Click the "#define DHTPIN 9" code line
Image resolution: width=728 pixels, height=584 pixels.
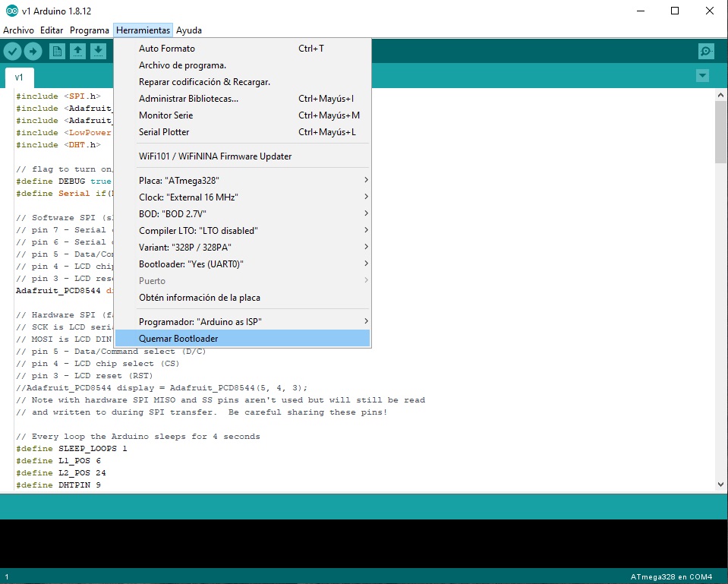click(58, 485)
